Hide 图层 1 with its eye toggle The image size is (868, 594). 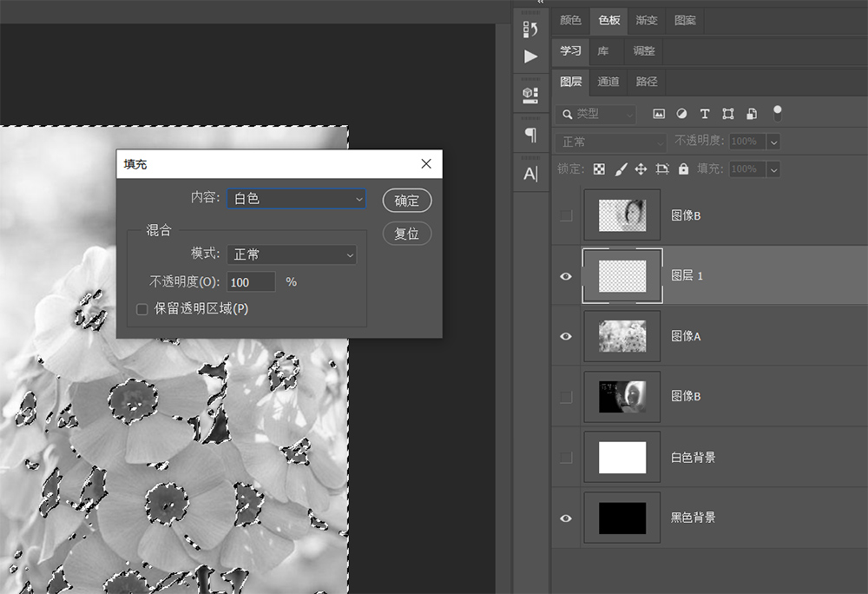pos(565,276)
